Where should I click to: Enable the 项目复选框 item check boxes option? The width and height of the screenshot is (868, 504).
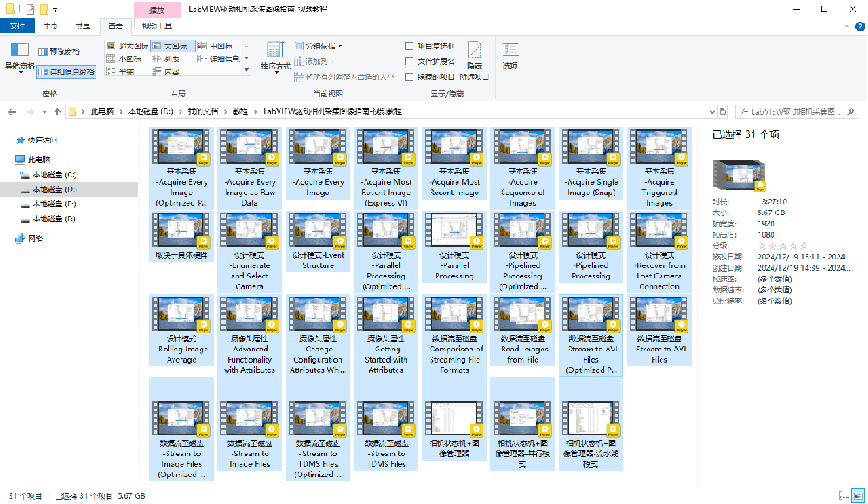[431, 46]
